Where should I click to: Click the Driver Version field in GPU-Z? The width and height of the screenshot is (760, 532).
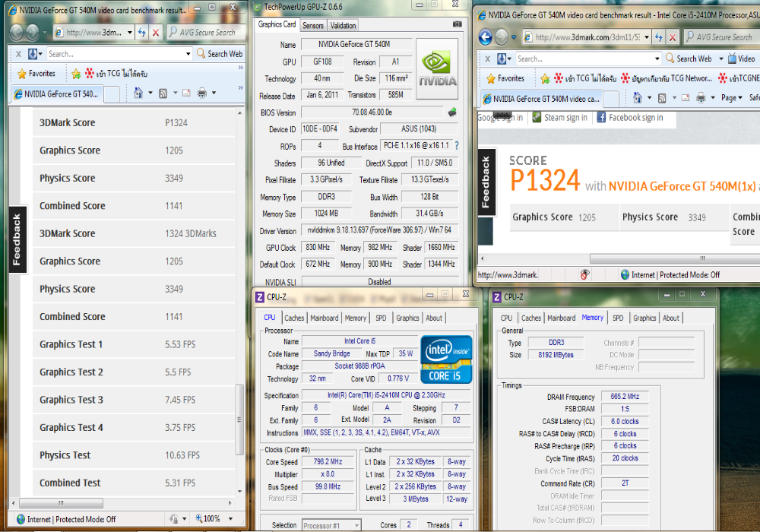379,230
